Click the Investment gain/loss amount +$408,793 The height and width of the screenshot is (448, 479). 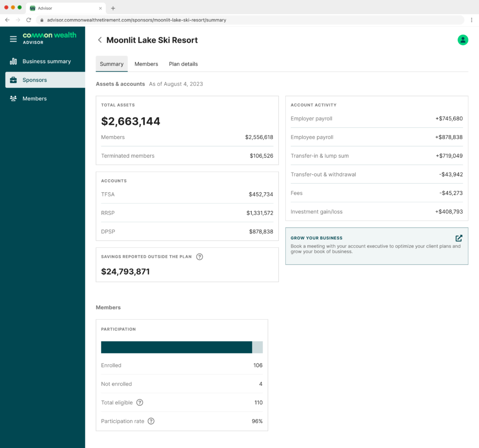pyautogui.click(x=449, y=212)
